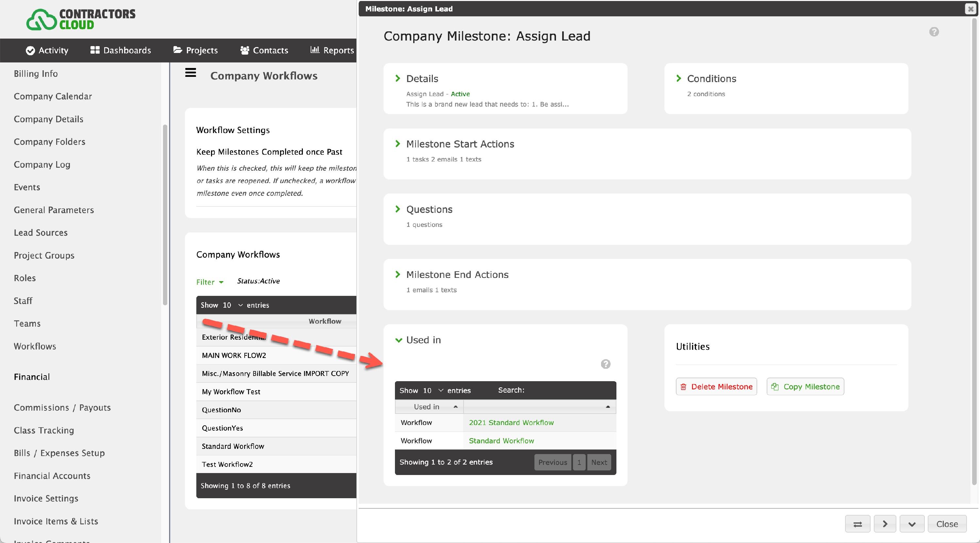Viewport: 980px width, 543px height.
Task: Click the down chevron button beside Close
Action: (912, 524)
